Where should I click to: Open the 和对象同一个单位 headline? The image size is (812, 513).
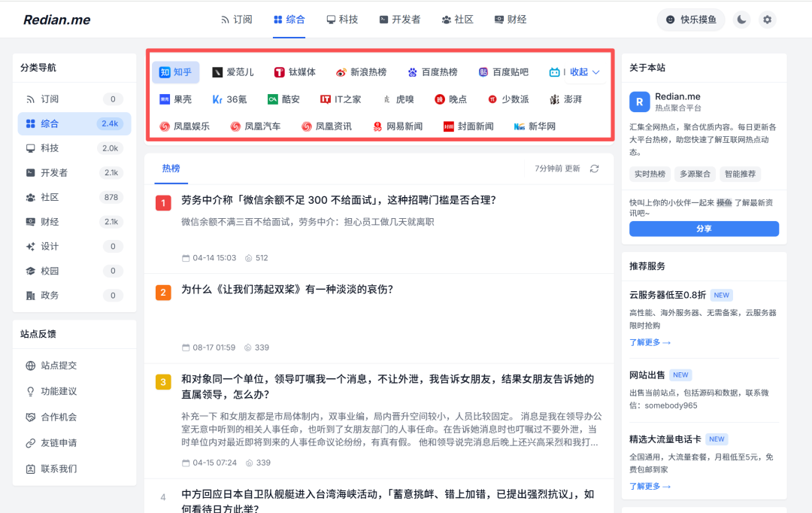387,387
